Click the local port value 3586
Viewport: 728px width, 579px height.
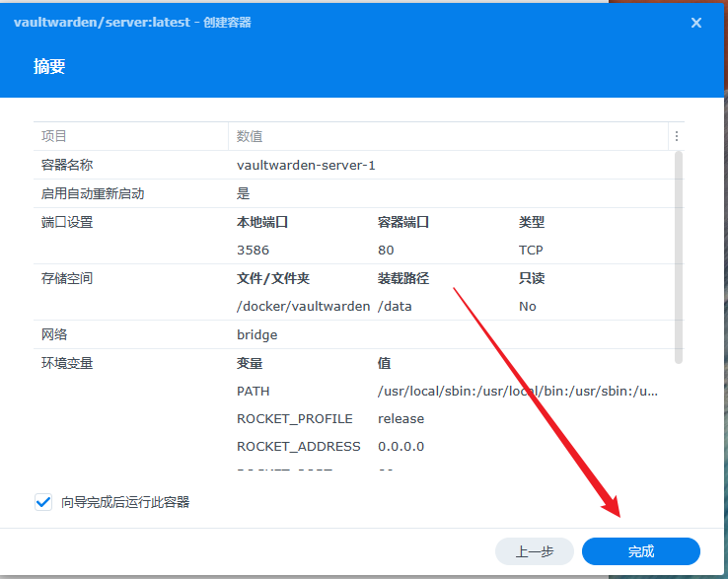(253, 251)
